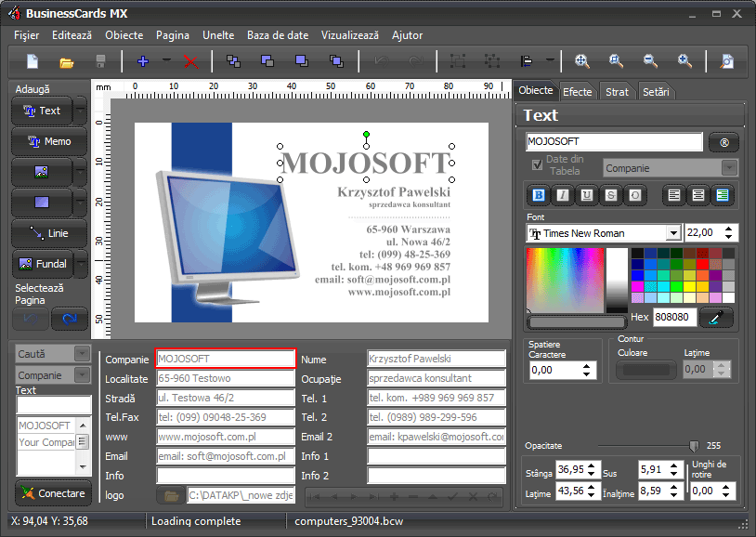Align text to the right
756x537 pixels.
[x=723, y=195]
